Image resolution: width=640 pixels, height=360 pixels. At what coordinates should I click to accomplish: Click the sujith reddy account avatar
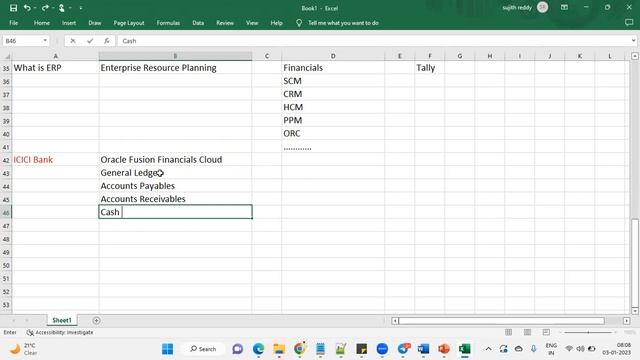click(x=542, y=7)
